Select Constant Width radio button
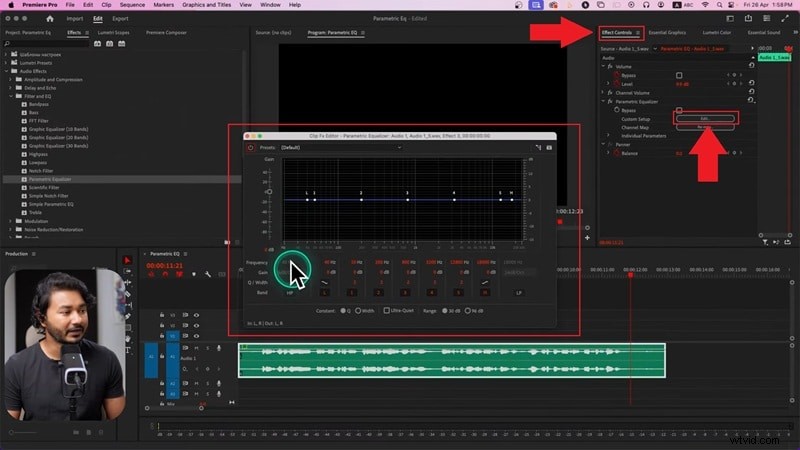Screen dimensions: 800x450 [358, 310]
